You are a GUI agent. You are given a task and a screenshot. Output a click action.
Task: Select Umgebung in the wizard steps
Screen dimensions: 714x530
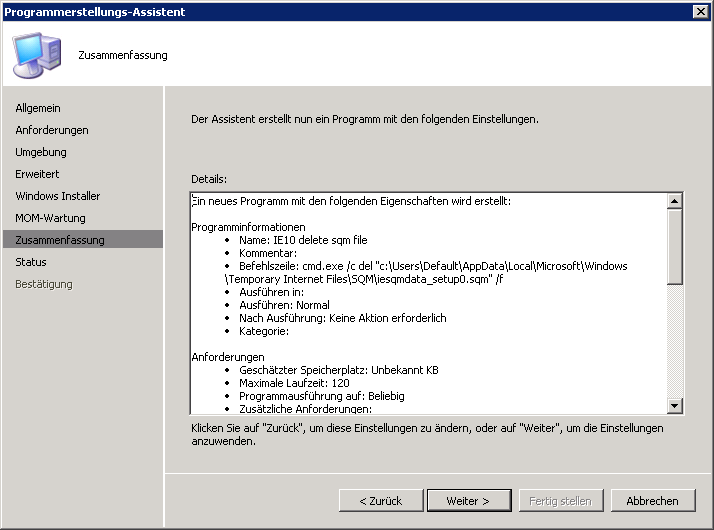(41, 152)
